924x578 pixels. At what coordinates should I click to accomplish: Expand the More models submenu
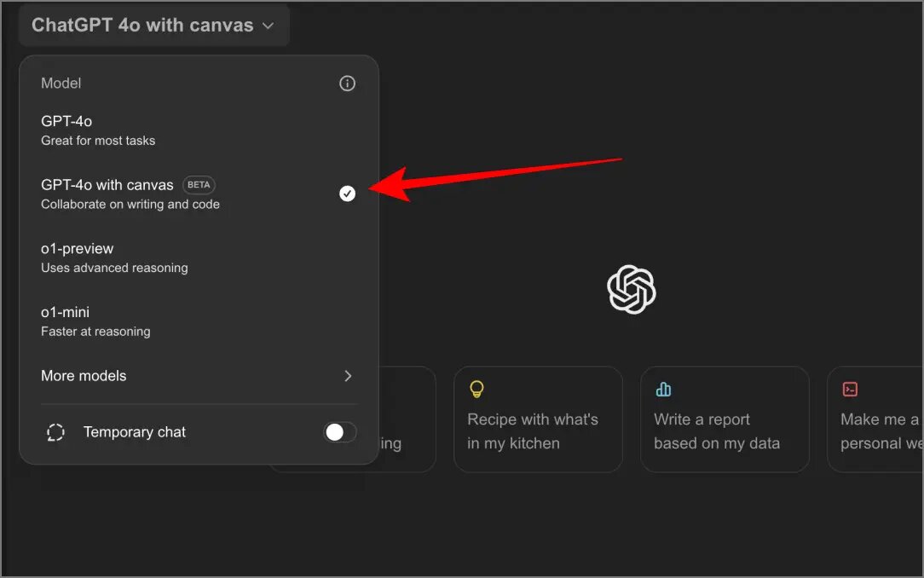pos(199,376)
